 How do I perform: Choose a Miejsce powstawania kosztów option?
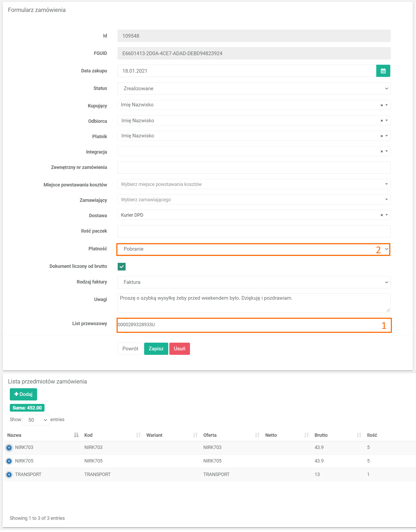pyautogui.click(x=254, y=184)
